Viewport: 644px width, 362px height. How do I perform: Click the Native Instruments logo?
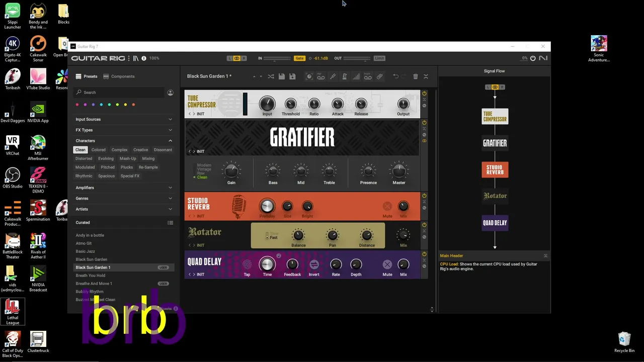click(x=543, y=58)
